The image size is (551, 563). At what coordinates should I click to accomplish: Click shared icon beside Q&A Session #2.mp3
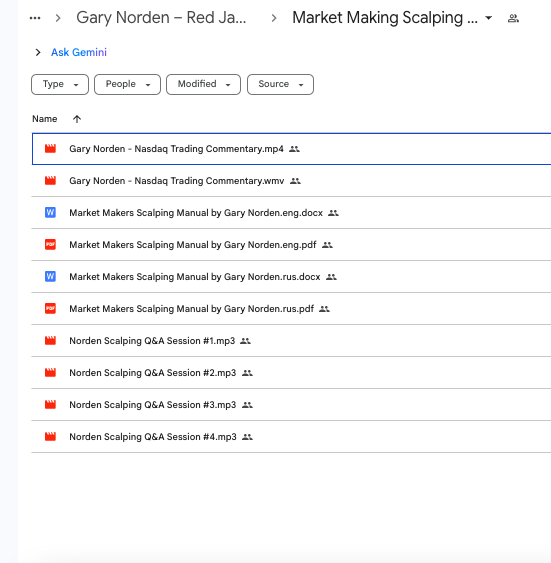[x=247, y=373]
